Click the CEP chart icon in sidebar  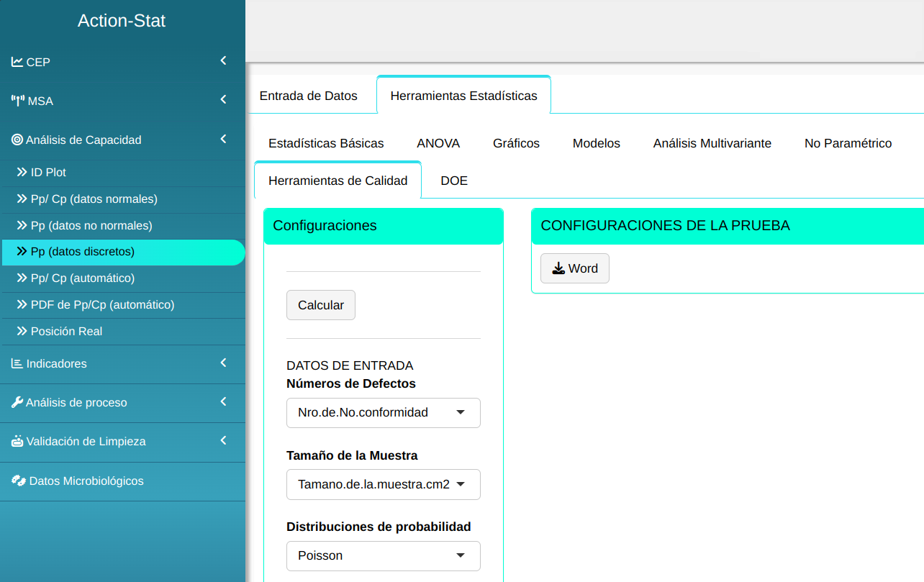(x=17, y=62)
